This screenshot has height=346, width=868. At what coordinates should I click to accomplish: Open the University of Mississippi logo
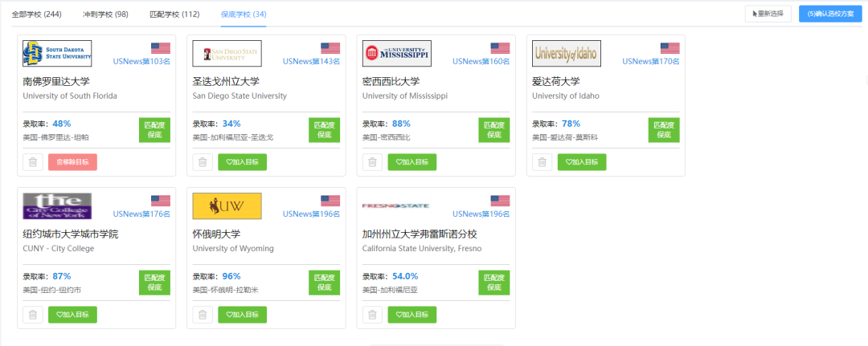pyautogui.click(x=397, y=54)
